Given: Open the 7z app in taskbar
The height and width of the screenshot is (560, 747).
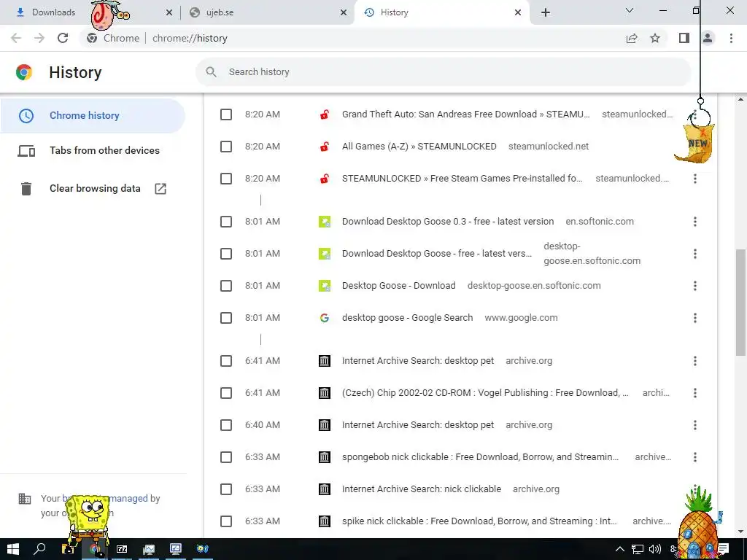Looking at the screenshot, I should tap(122, 549).
